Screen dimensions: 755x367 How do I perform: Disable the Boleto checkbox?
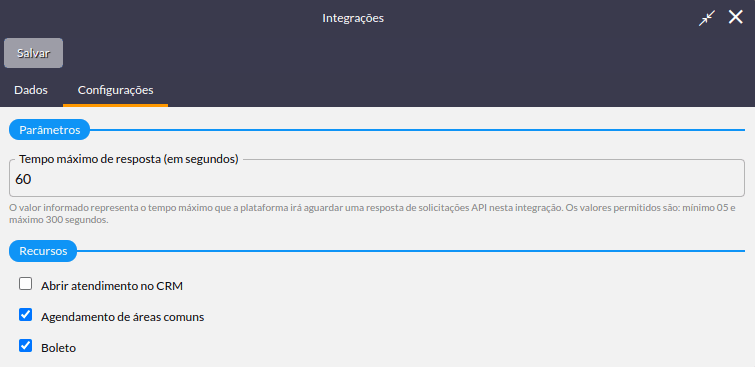(x=26, y=346)
